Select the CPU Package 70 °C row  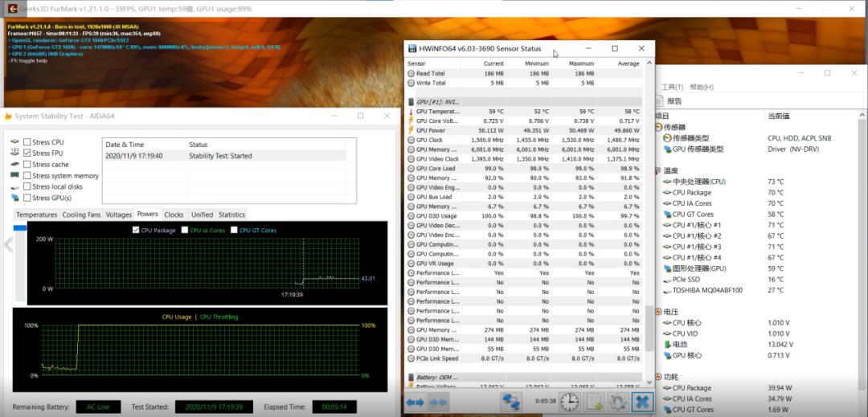[x=759, y=193]
